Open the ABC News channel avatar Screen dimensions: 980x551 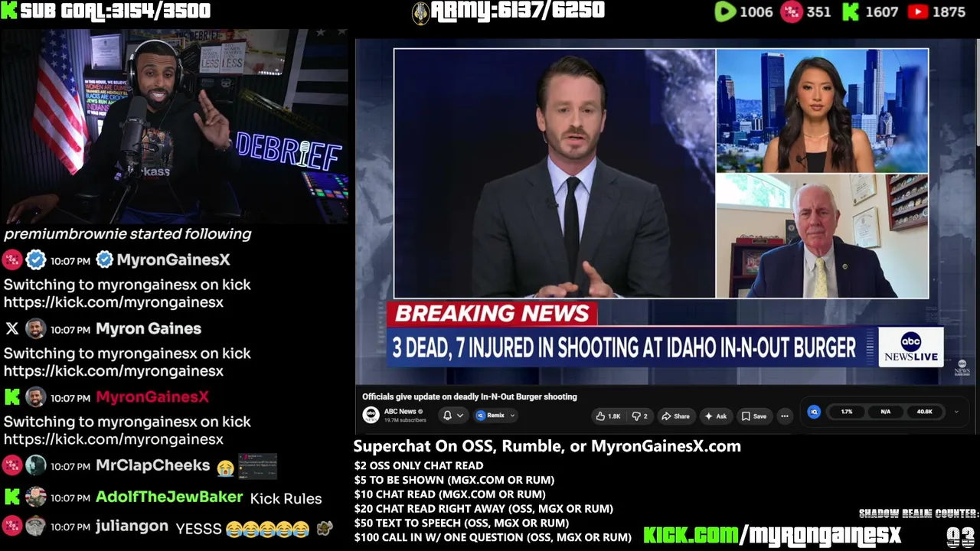pos(371,415)
